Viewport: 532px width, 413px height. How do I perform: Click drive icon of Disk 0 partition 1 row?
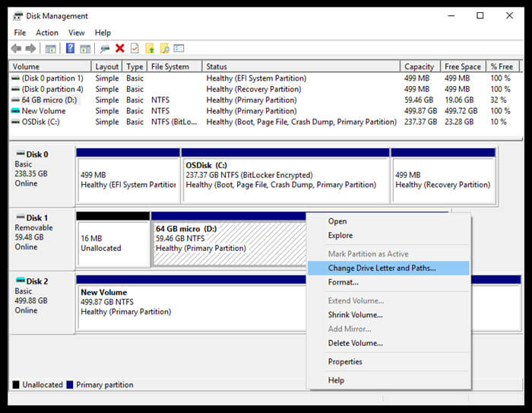point(15,78)
